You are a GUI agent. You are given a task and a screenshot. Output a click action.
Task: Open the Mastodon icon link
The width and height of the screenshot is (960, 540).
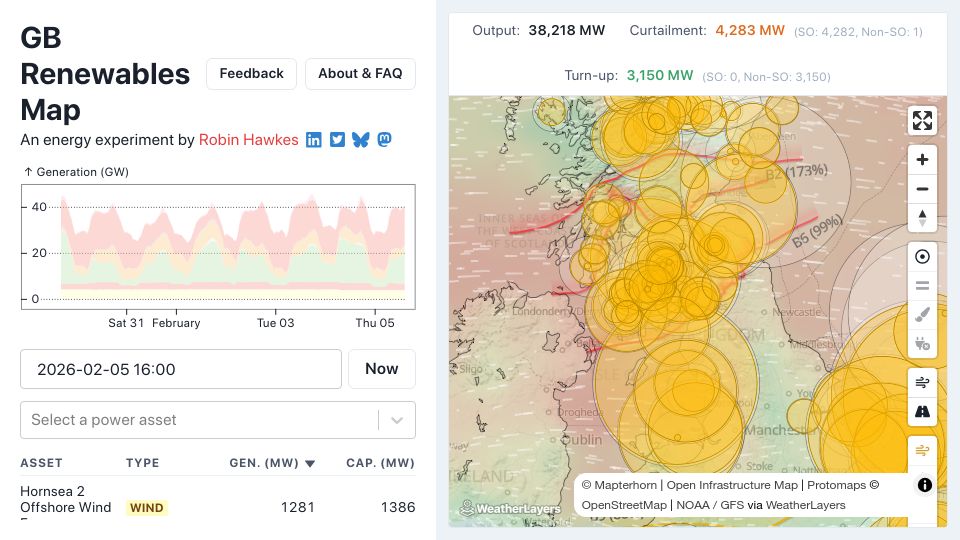click(384, 140)
